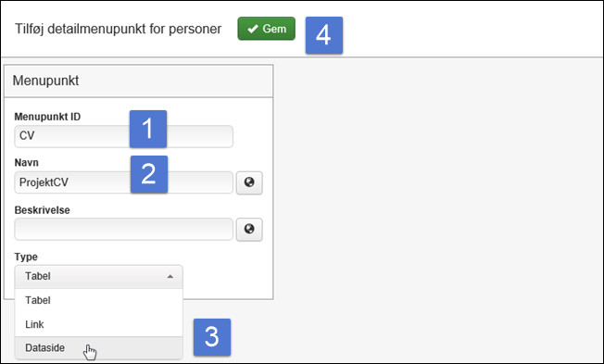Click the checkmark icon inside Gem button
Screen dimensions: 604x364
(253, 29)
